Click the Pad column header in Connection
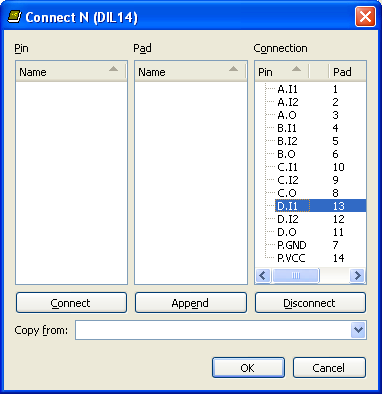The width and height of the screenshot is (382, 394). [348, 72]
